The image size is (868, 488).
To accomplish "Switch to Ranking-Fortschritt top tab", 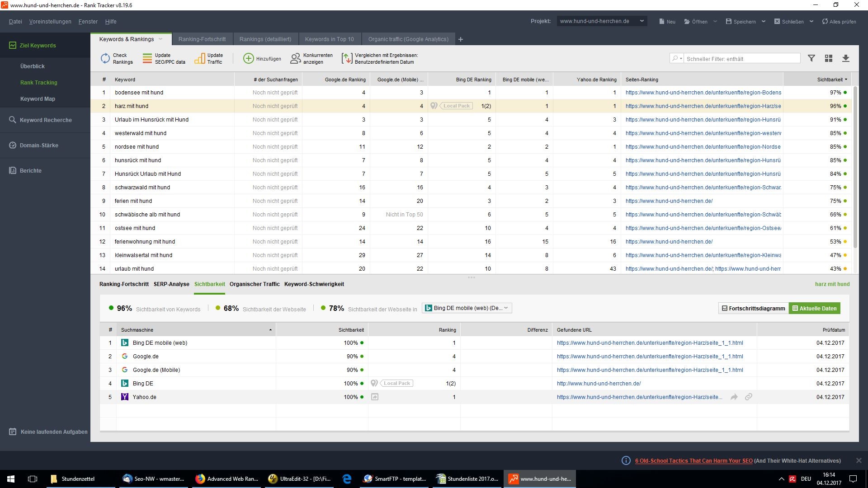I will point(202,39).
